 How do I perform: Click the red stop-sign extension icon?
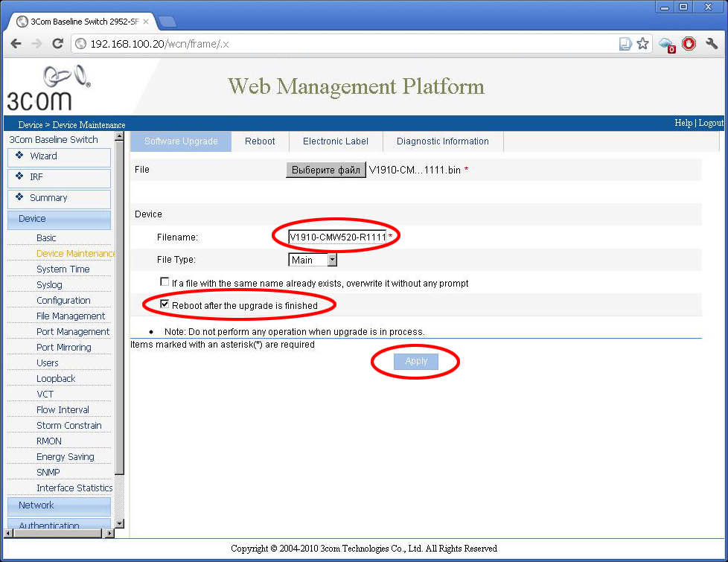(689, 44)
